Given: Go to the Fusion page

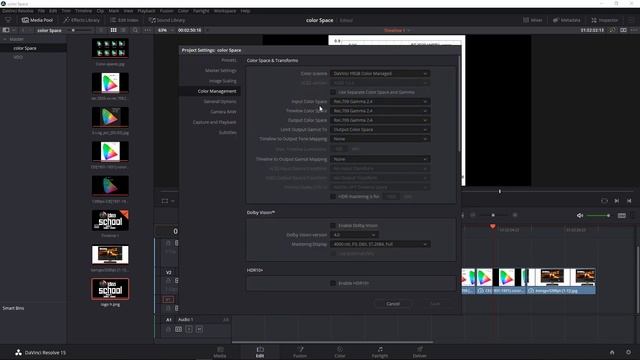Looking at the screenshot, I should [x=300, y=352].
